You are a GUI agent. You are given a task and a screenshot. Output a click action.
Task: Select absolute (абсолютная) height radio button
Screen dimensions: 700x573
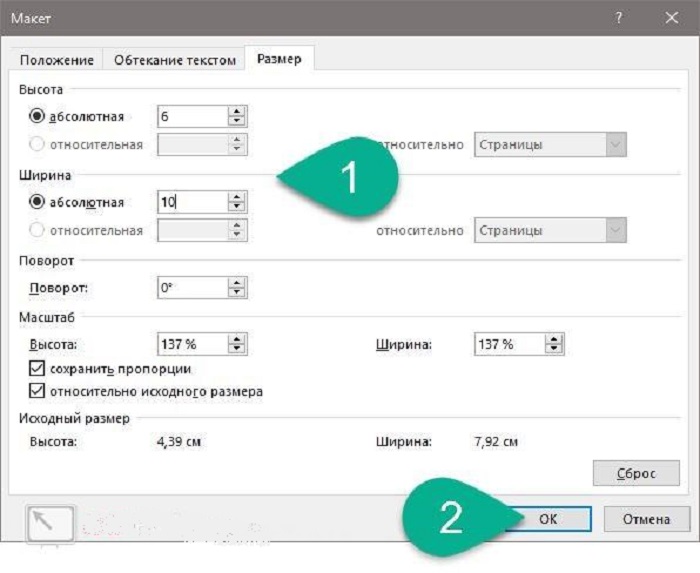point(38,117)
